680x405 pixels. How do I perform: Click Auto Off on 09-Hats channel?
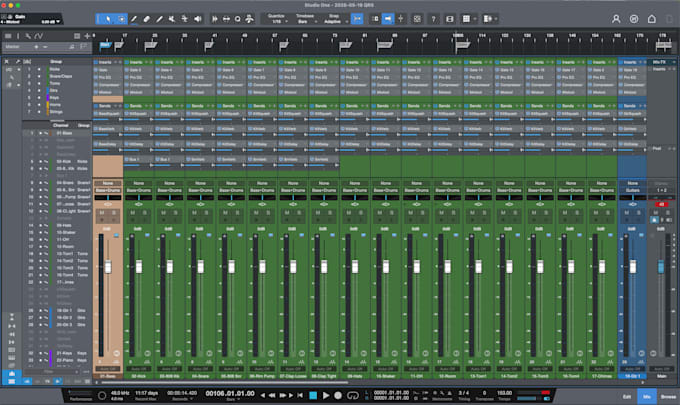coord(355,369)
